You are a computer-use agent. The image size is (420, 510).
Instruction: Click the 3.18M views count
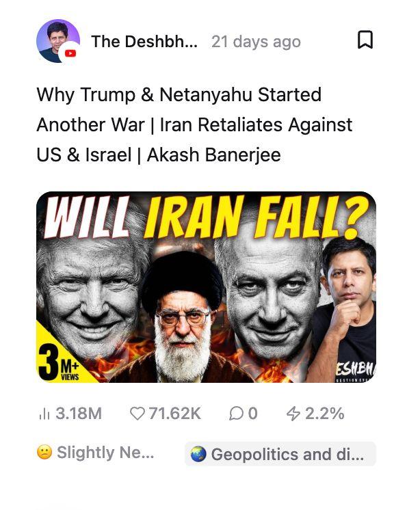click(x=79, y=414)
